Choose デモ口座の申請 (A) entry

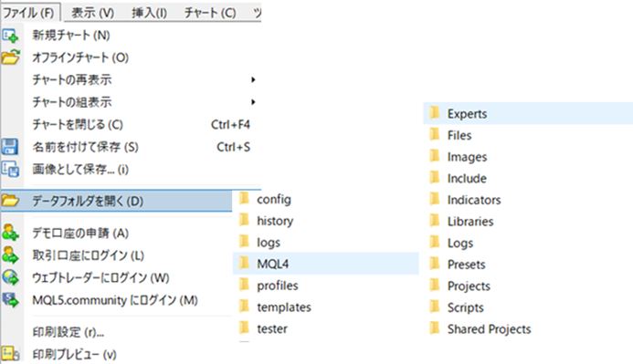click(x=80, y=233)
